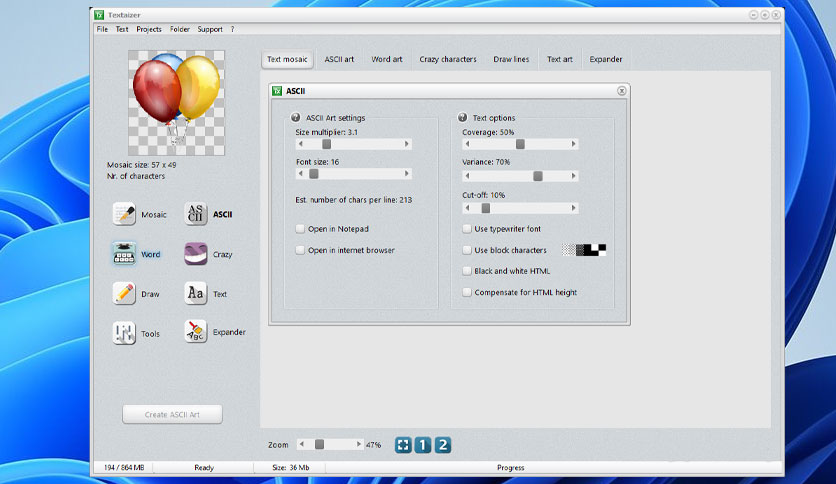The width and height of the screenshot is (836, 484).
Task: Open the Projects menu
Action: [x=149, y=29]
